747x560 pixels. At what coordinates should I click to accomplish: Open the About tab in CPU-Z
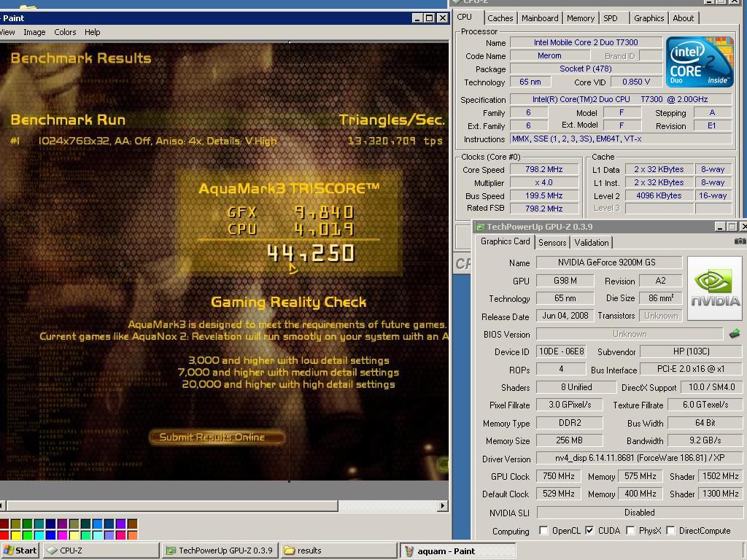[683, 18]
